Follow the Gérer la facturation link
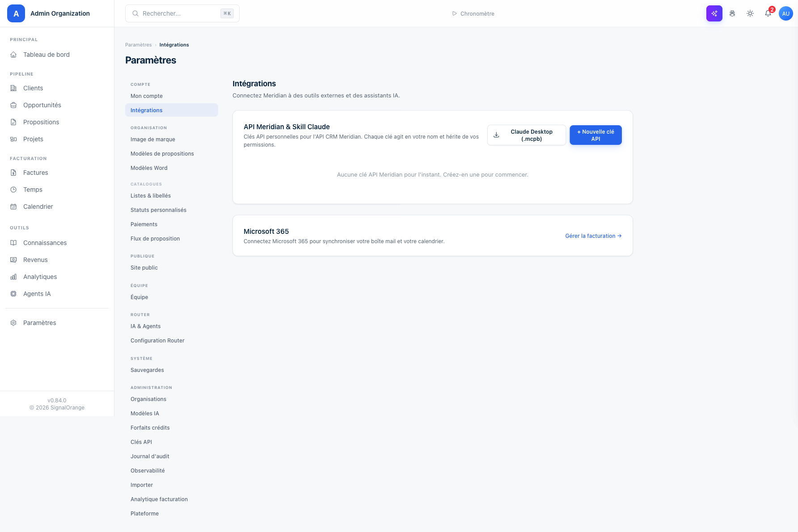The height and width of the screenshot is (532, 798). click(593, 236)
